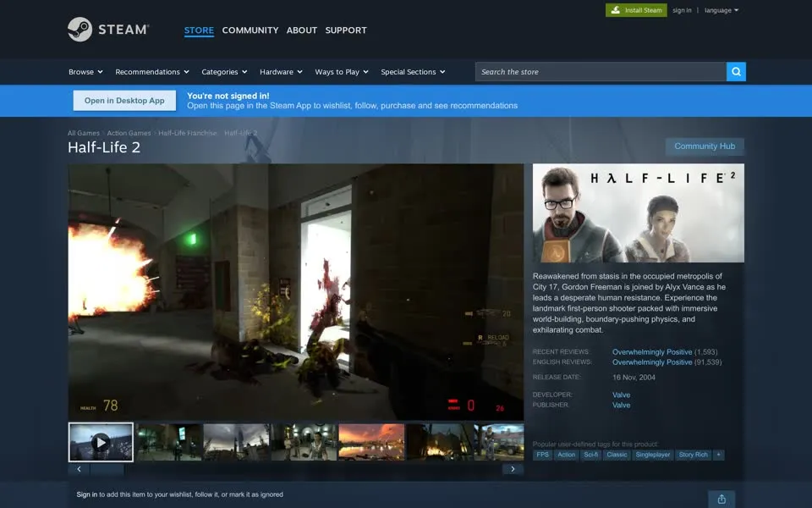Image resolution: width=812 pixels, height=508 pixels.
Task: Click the Sign in wishlist link
Action: tap(86, 494)
